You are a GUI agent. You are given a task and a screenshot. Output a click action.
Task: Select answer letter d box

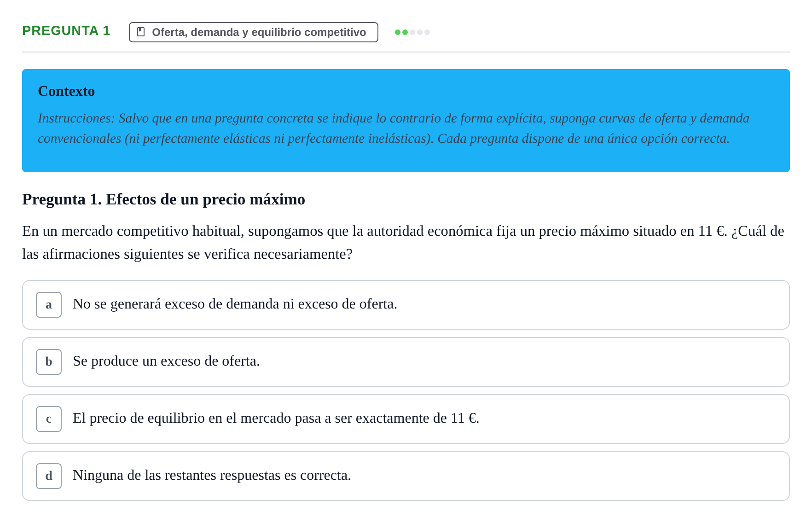point(49,476)
